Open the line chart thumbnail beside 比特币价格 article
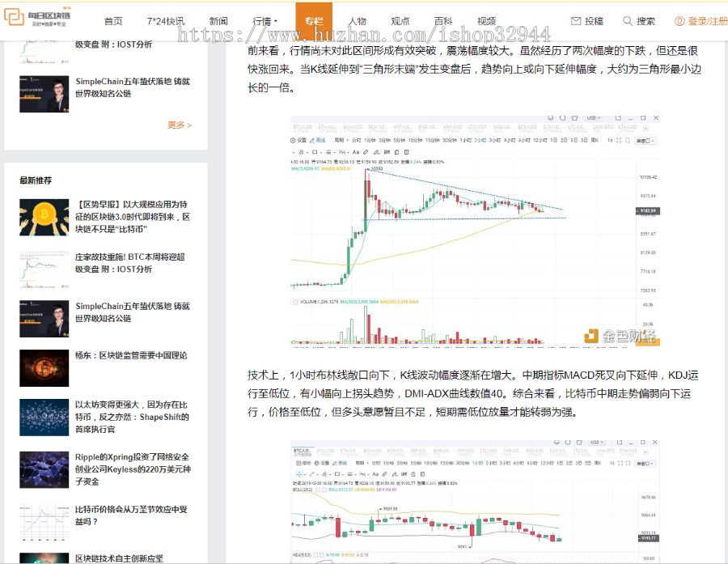The width and height of the screenshot is (728, 564). point(44,522)
